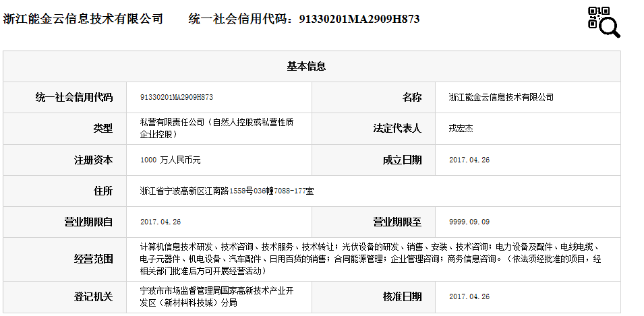Screen dimensions: 644x316
Task: Select the address 浙江省宁波高新区江南路1558号
Action: tap(227, 191)
